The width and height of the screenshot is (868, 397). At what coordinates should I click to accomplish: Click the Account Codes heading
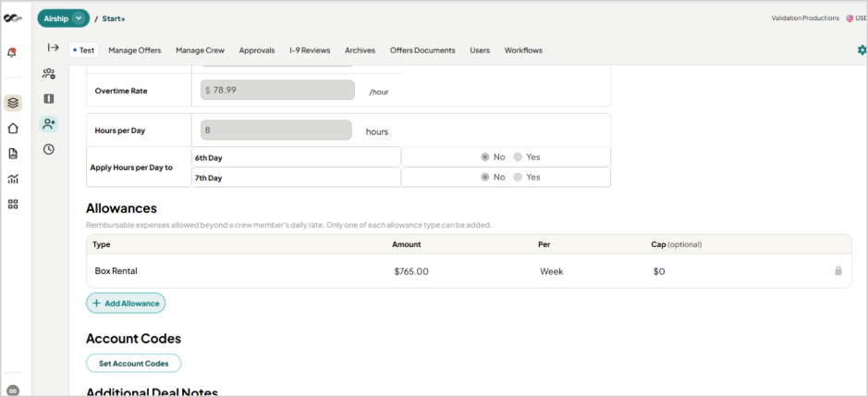tap(133, 338)
